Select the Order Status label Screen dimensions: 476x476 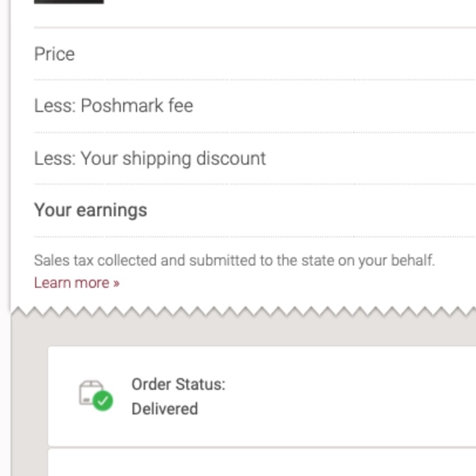tap(179, 384)
